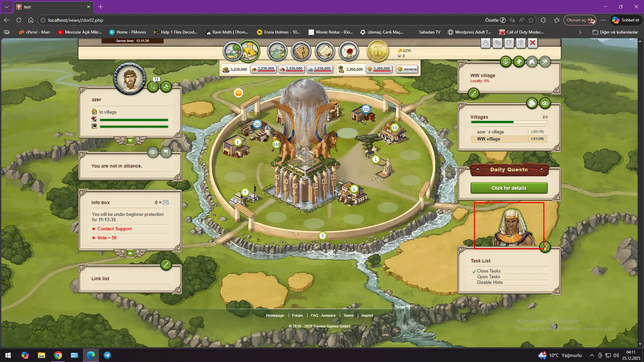Click the hero experience bar

(134, 126)
